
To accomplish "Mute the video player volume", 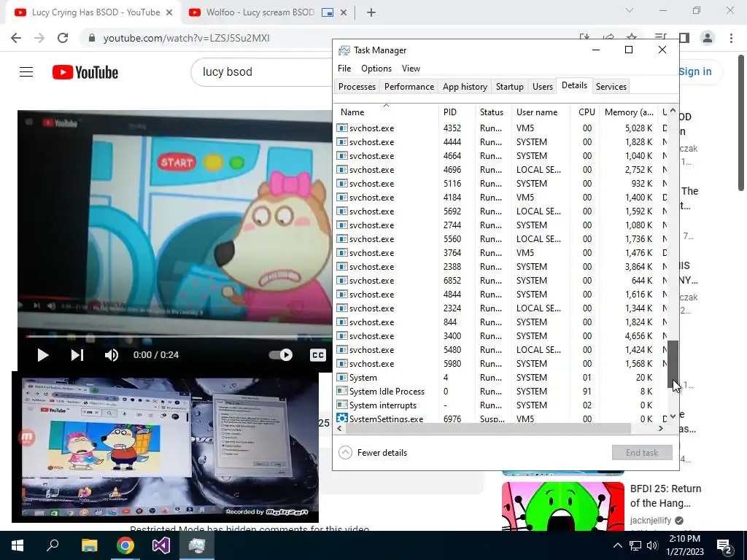I will point(112,355).
